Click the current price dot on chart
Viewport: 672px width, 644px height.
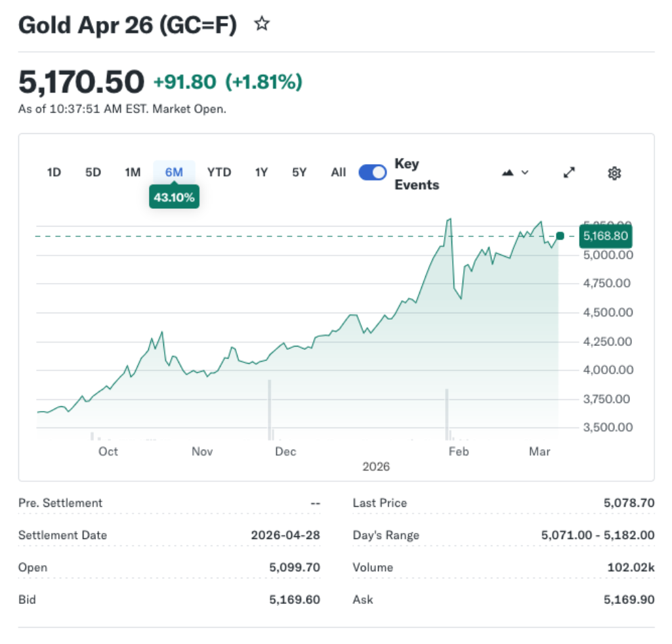click(x=560, y=236)
